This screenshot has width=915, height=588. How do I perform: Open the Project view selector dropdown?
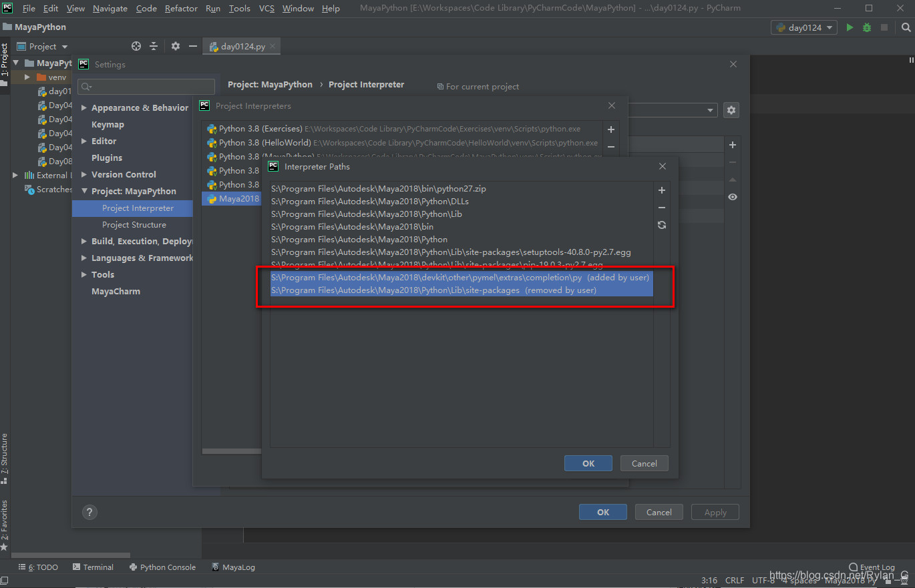[43, 46]
